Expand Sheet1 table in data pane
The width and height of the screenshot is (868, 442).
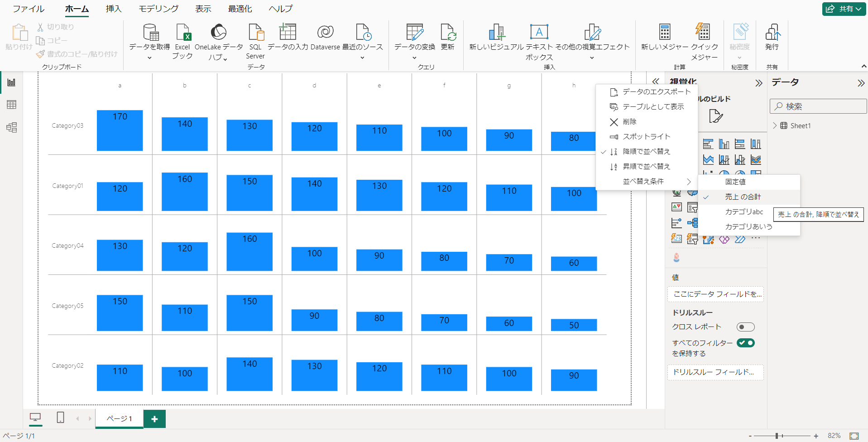[x=775, y=125]
